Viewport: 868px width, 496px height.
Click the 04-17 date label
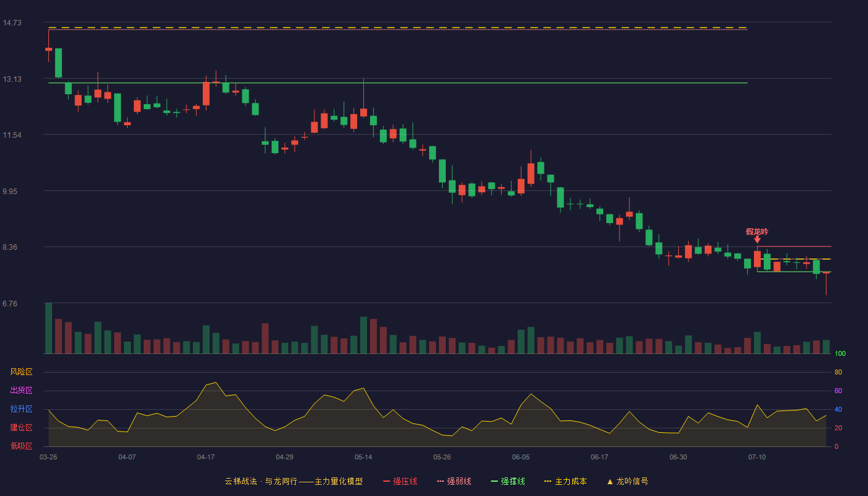[206, 457]
